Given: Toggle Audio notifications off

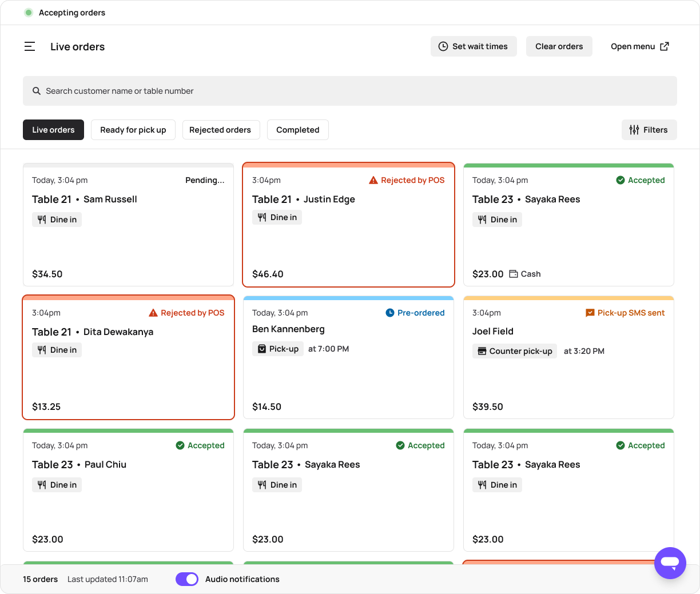Looking at the screenshot, I should coord(187,579).
